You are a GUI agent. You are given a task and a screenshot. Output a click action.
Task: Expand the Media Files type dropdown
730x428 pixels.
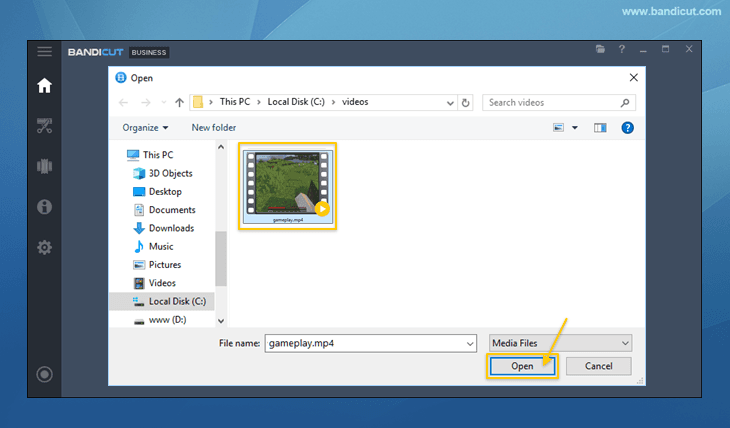(x=560, y=343)
